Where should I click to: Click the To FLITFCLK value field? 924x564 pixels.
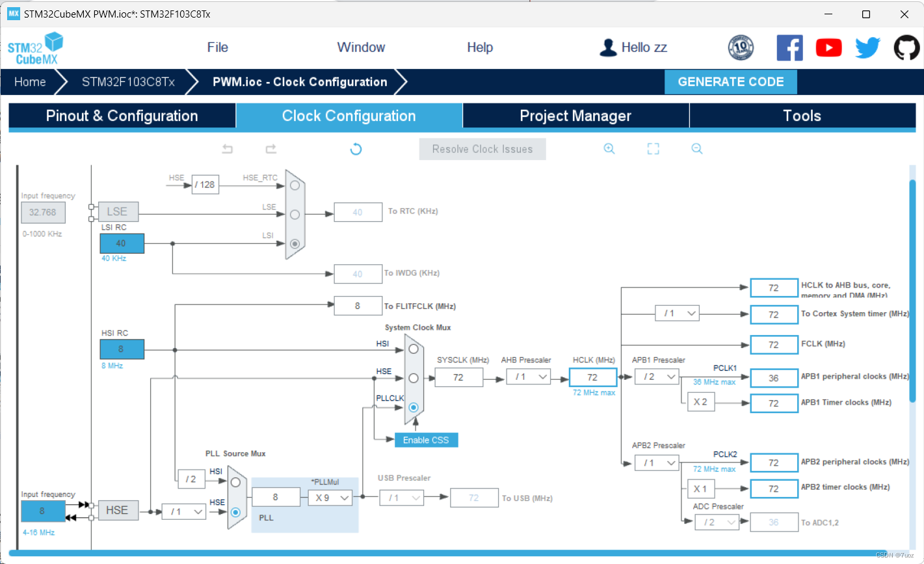358,306
